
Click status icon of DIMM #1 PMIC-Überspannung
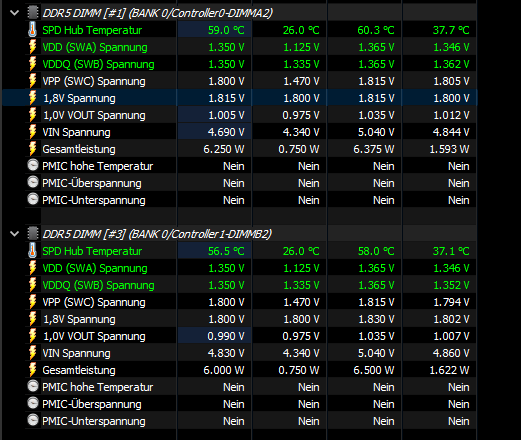tap(33, 182)
